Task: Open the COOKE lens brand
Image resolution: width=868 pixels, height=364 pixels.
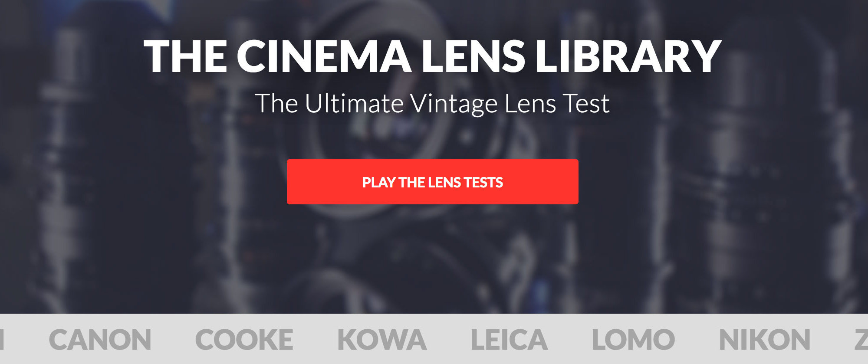Action: coord(244,339)
